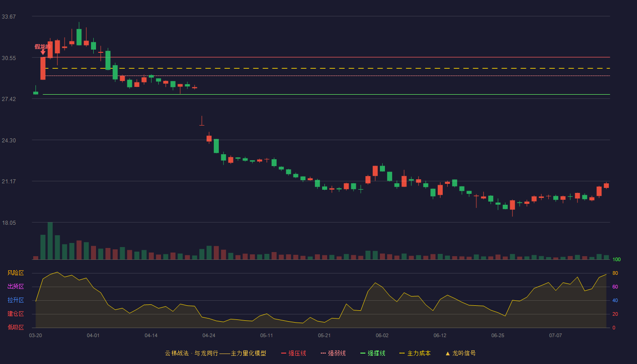The image size is (637, 364).
Task: Click the tallest volume bar
Action: click(x=50, y=241)
